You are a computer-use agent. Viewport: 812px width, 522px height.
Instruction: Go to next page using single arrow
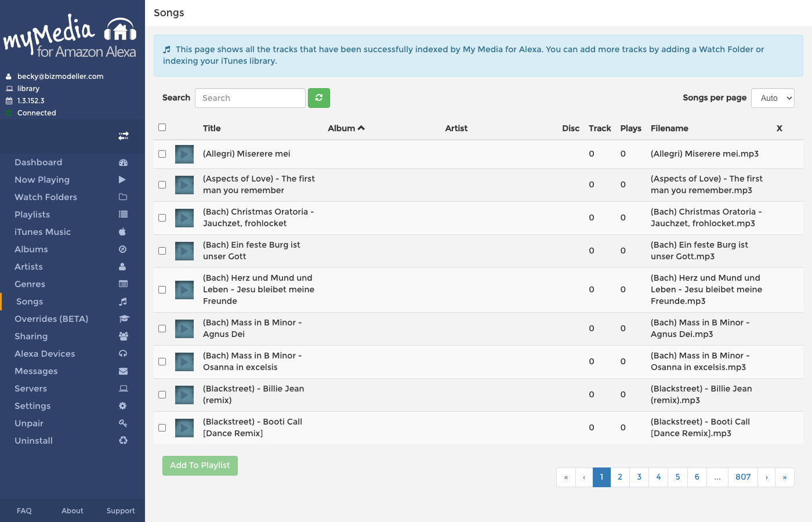[766, 477]
